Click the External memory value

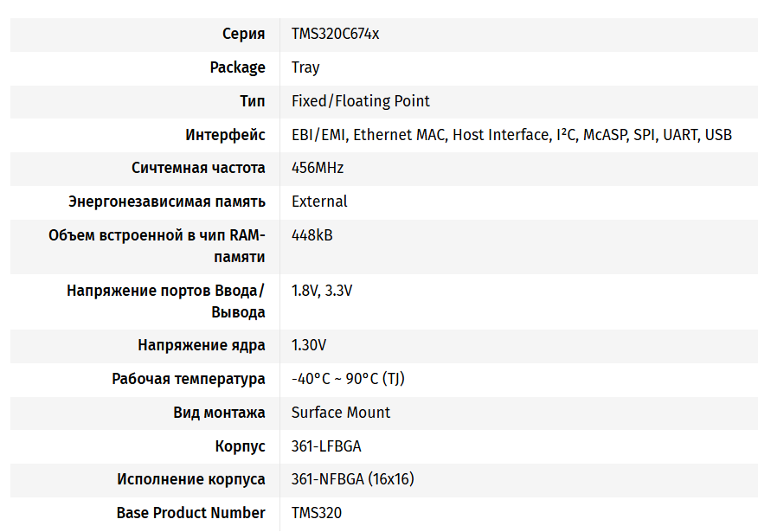[x=319, y=202]
